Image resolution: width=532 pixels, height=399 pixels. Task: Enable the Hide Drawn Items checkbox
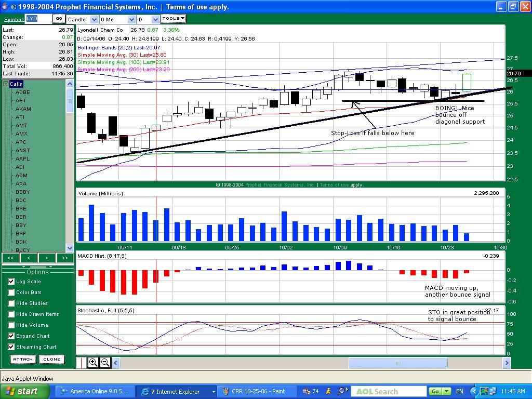point(11,314)
